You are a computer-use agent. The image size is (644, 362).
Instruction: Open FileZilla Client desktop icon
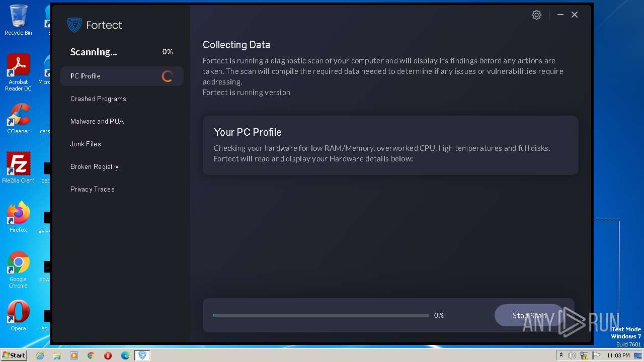pos(18,168)
